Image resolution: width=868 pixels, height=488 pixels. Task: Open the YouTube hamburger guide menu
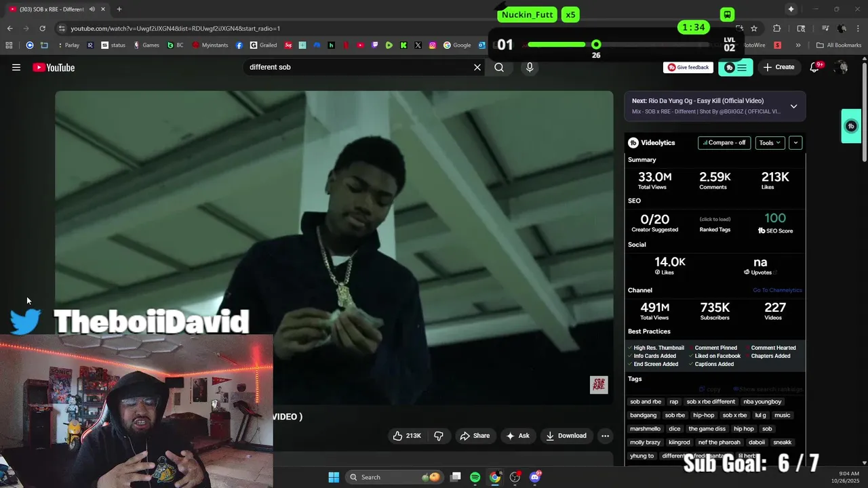click(x=16, y=67)
